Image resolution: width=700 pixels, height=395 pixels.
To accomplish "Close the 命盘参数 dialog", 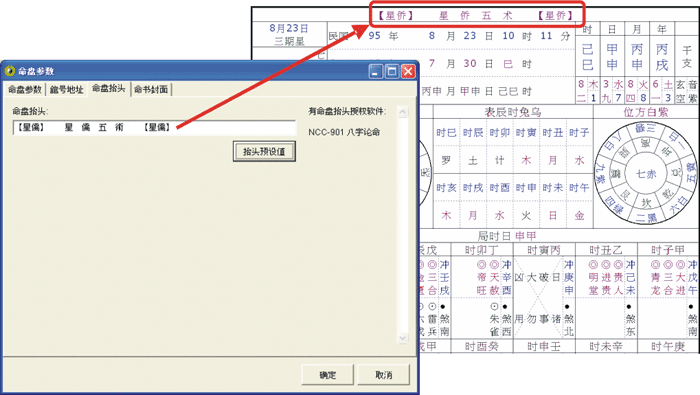I will [408, 71].
